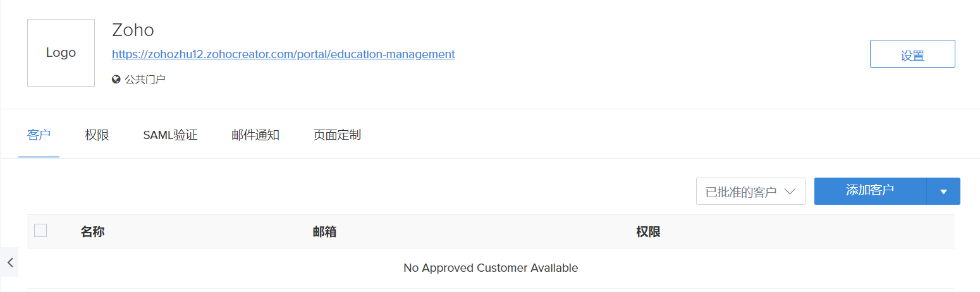Image resolution: width=980 pixels, height=292 pixels.
Task: Click the 公共门户 label text
Action: [145, 80]
